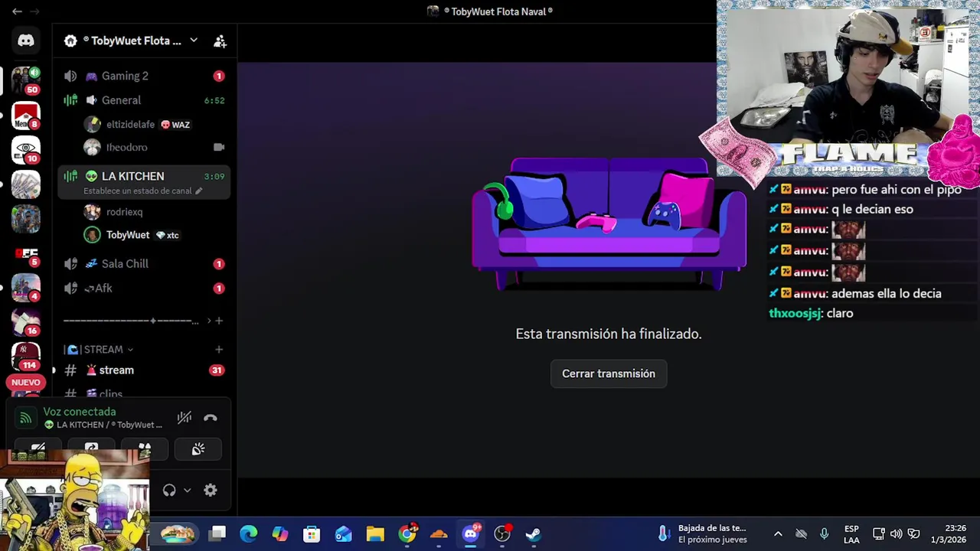Disconnect from voice with the hang-up icon
The image size is (980, 551).
click(x=211, y=418)
